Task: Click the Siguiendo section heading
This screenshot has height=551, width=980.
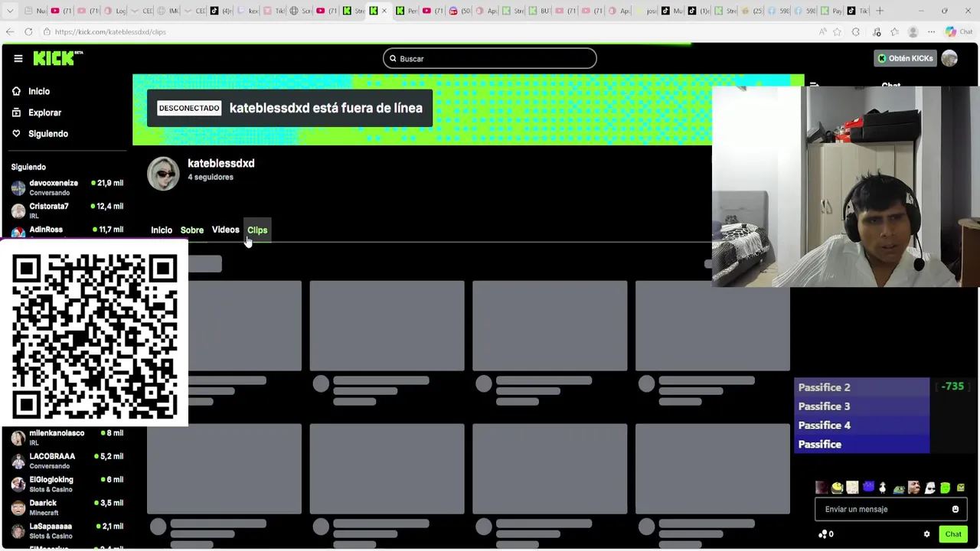Action: (28, 167)
